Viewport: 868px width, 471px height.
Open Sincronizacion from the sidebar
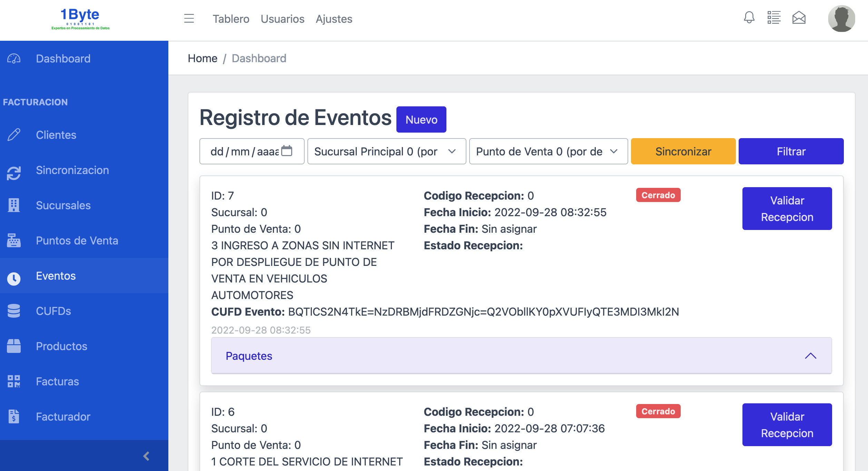72,170
